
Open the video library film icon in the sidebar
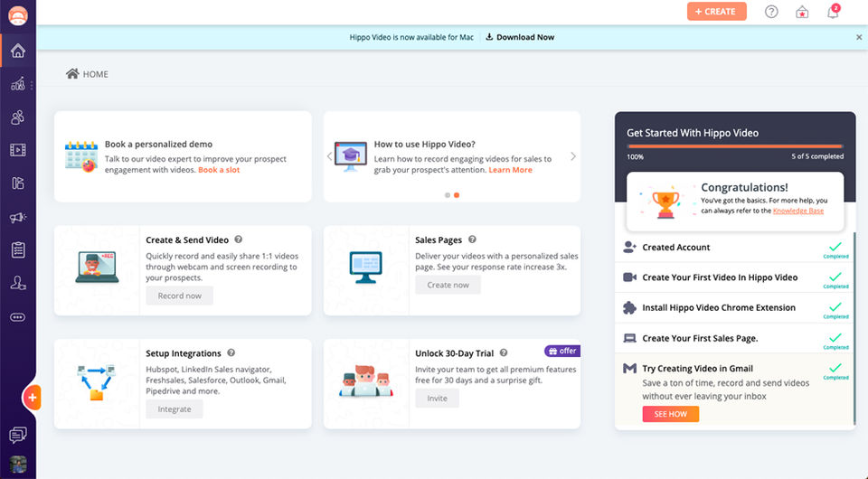click(18, 150)
